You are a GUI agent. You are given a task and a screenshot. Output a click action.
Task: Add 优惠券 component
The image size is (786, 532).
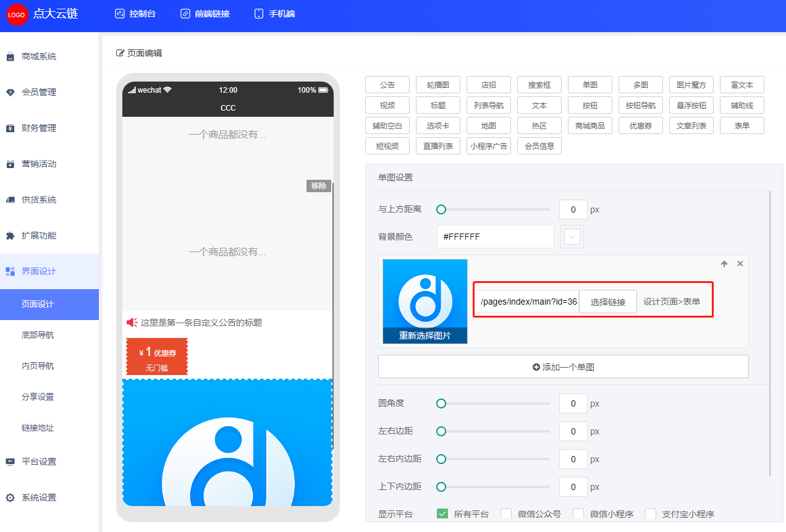click(641, 125)
